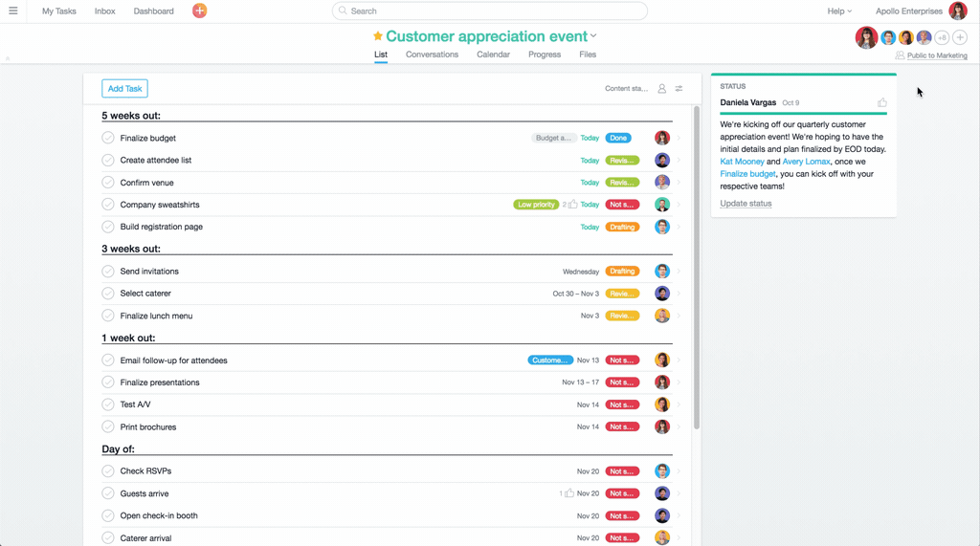The height and width of the screenshot is (546, 980).
Task: Click the Kat Mooney mention link
Action: click(742, 162)
